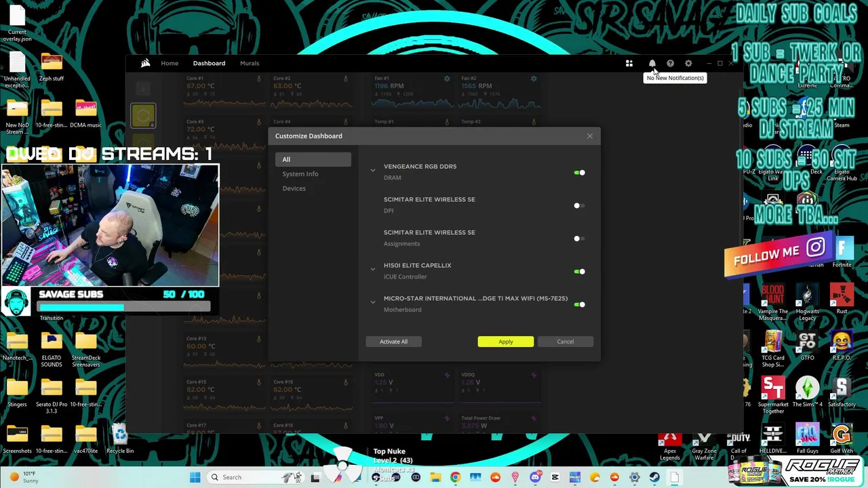
Task: Select the Apex Legends shortcut
Action: [x=670, y=445]
